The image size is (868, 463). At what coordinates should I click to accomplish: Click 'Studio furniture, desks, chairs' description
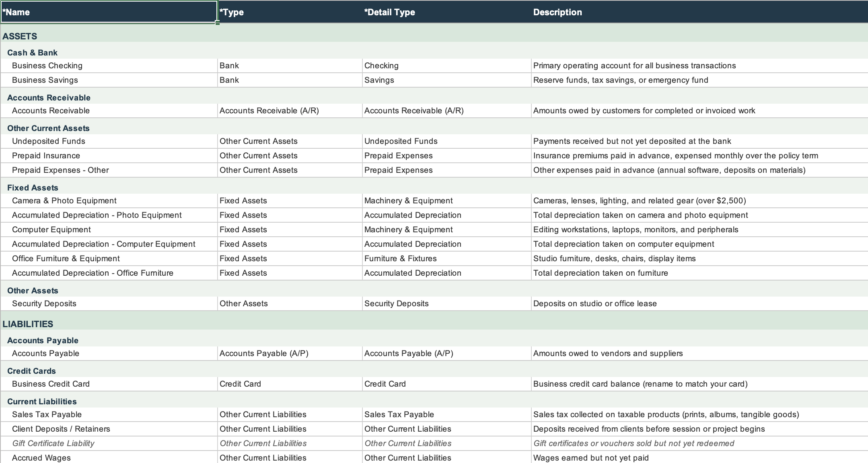[699, 258]
